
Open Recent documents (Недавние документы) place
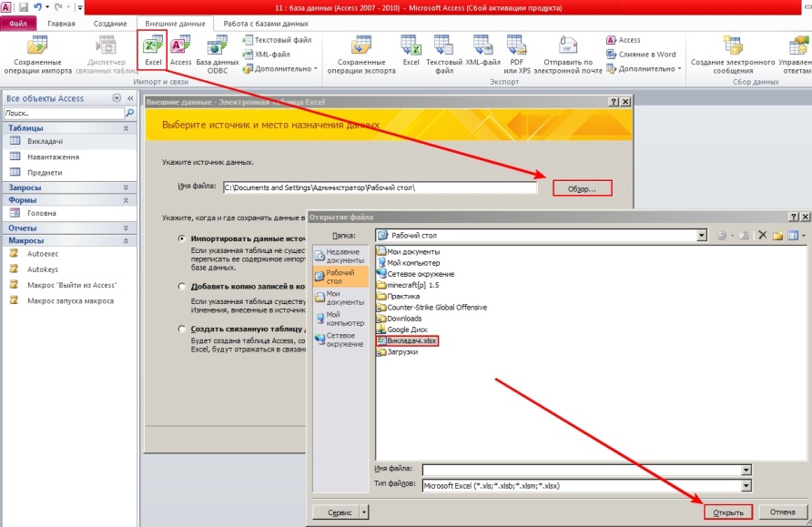(x=340, y=256)
